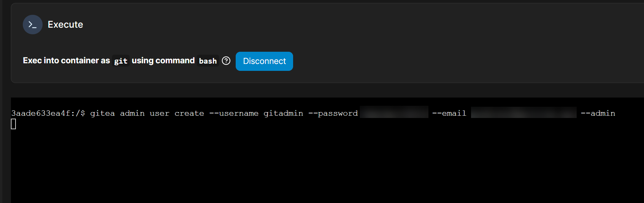
Task: Click the 3aade633ea4f container prompt
Action: 41,113
